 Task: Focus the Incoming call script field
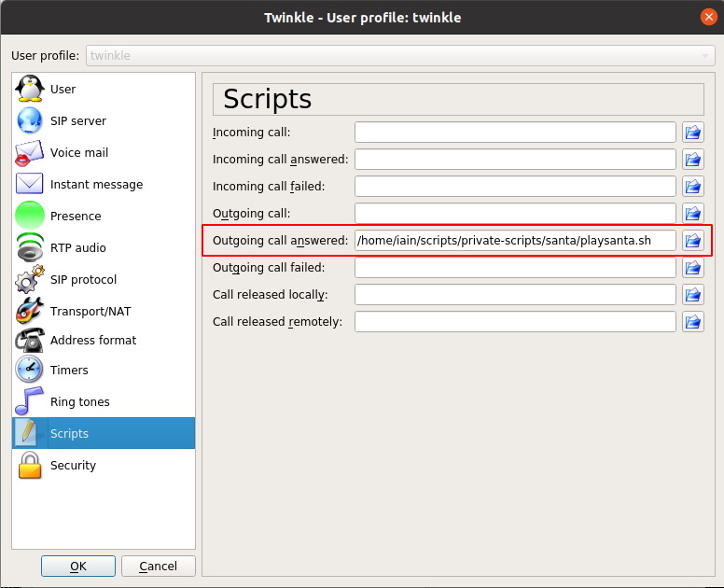tap(515, 133)
